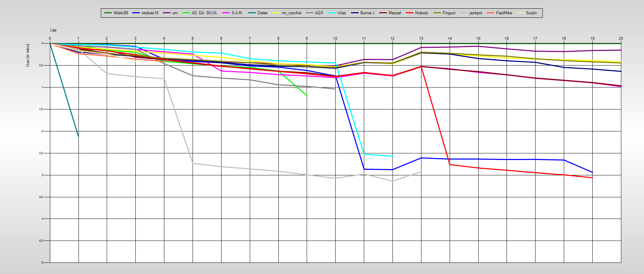Select Dieter in the legend
This screenshot has width=644, height=274.
click(262, 13)
